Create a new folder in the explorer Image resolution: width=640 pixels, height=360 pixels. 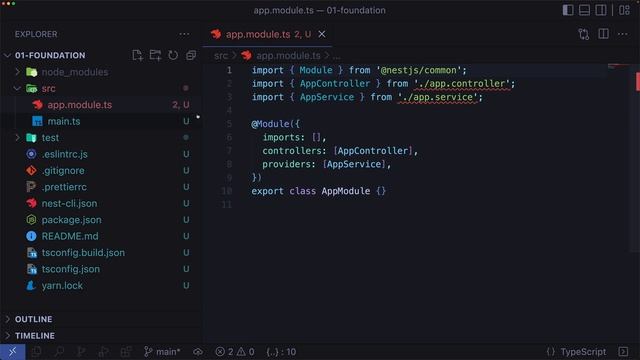point(155,55)
